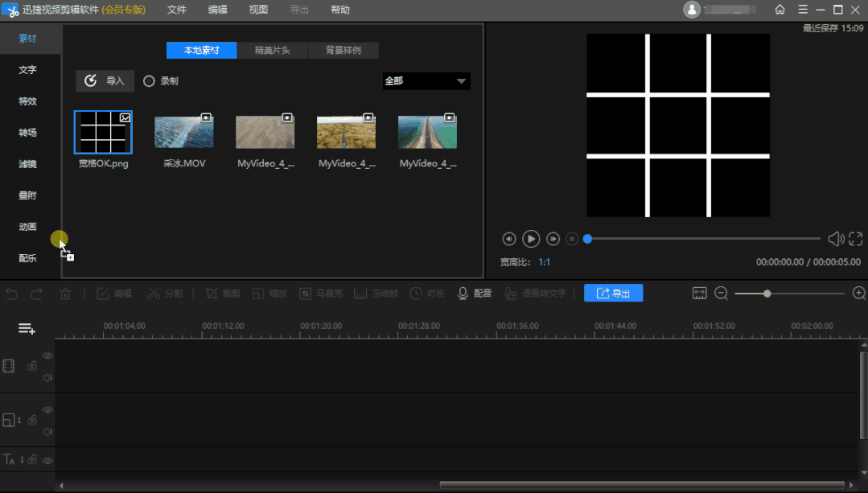
Task: Play the preview video
Action: coord(531,239)
